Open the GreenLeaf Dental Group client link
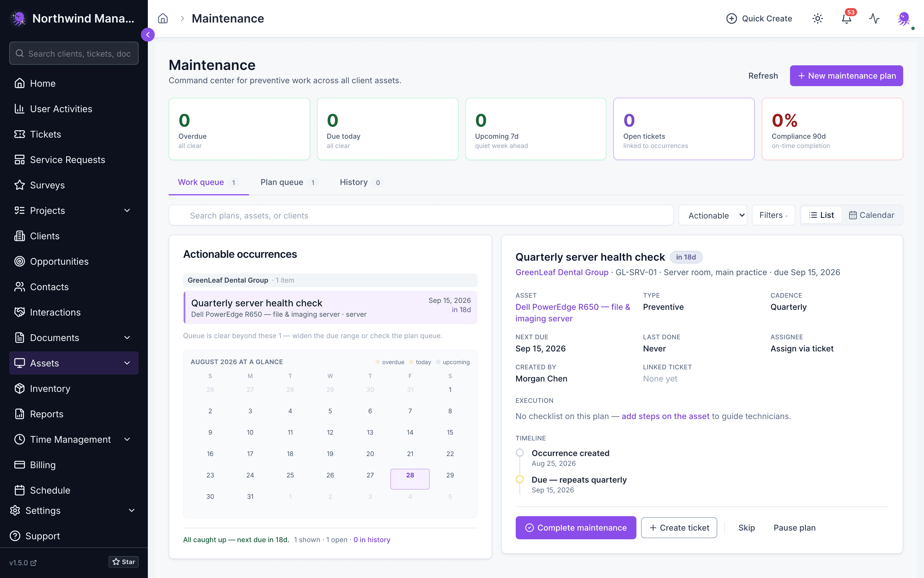The height and width of the screenshot is (578, 924). point(562,272)
